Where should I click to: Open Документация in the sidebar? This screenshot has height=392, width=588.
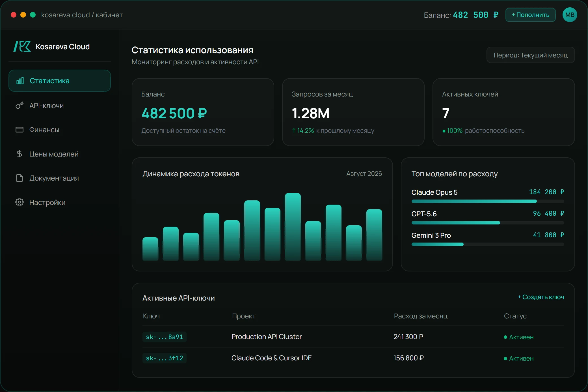(x=60, y=178)
